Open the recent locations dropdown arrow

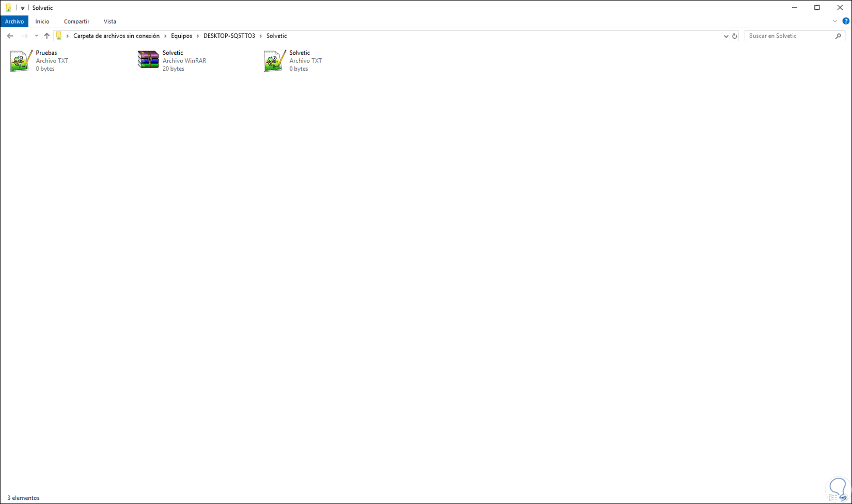point(36,36)
